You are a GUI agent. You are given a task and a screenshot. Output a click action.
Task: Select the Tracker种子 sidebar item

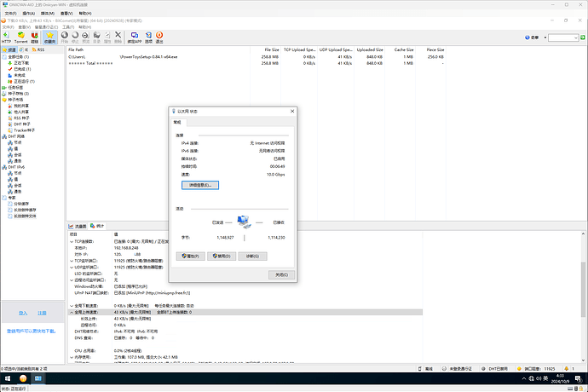point(21,130)
